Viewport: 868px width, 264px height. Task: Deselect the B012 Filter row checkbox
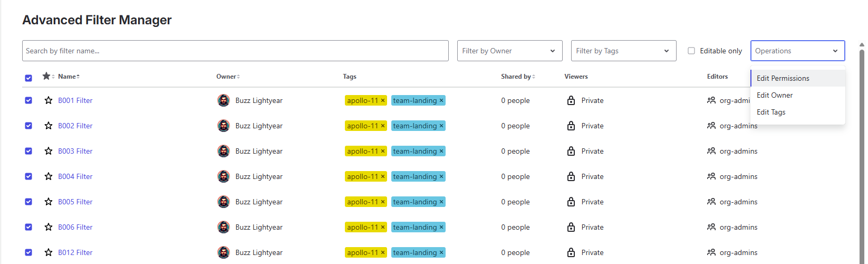[x=28, y=252]
